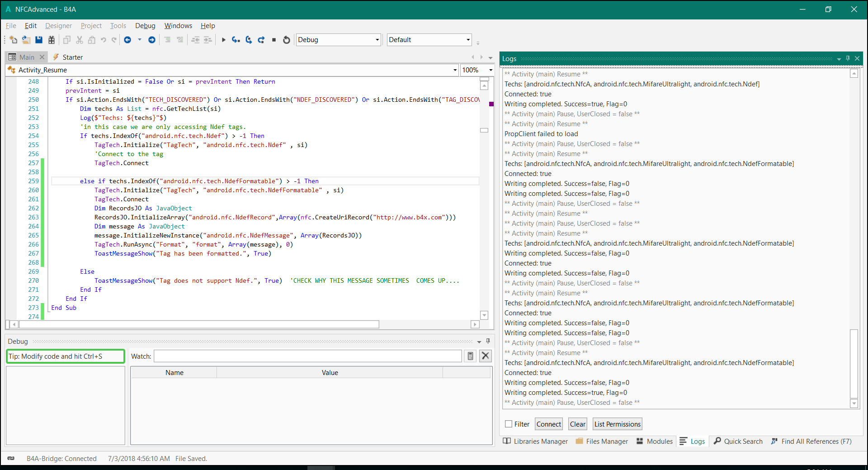Open the Default configuration dropdown
868x470 pixels.
468,40
